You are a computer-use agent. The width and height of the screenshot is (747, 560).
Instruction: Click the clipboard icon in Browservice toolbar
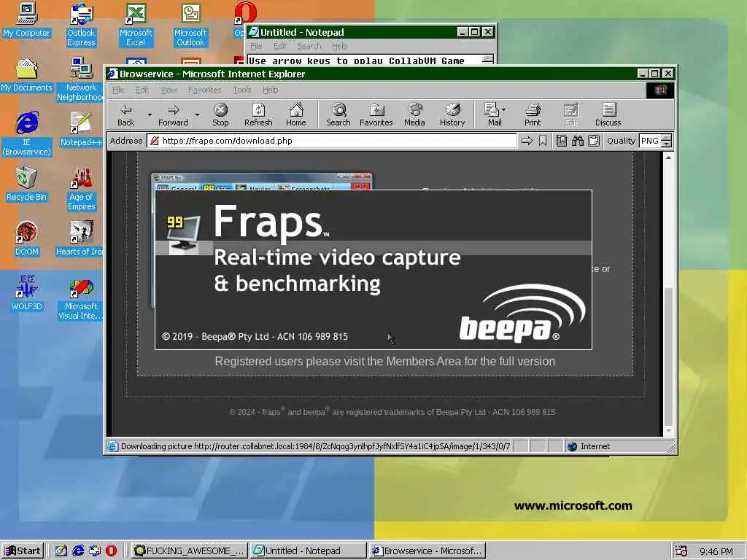(594, 141)
